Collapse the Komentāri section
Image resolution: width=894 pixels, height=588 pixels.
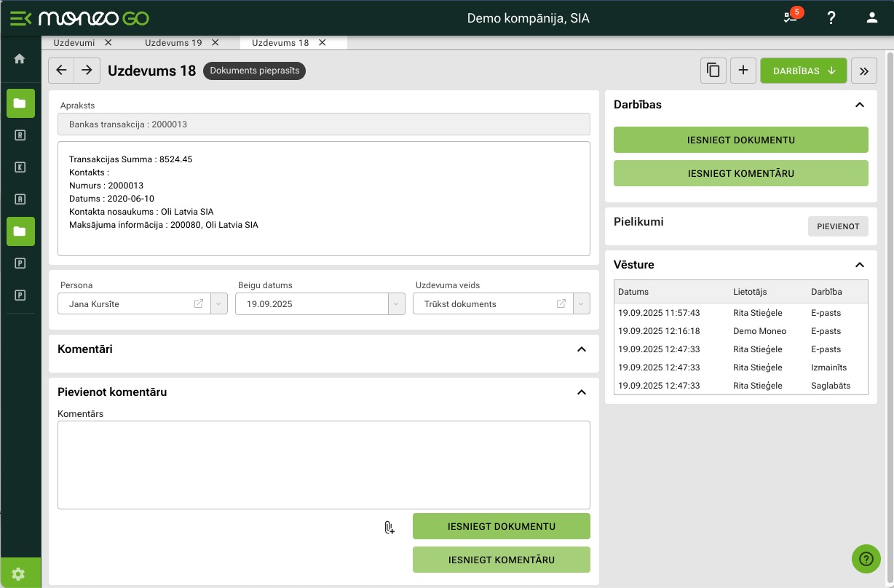coord(581,349)
